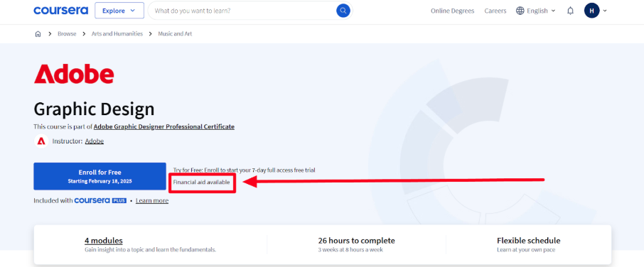Click the 'Flexible schedule' text
The image size is (644, 267).
point(529,241)
